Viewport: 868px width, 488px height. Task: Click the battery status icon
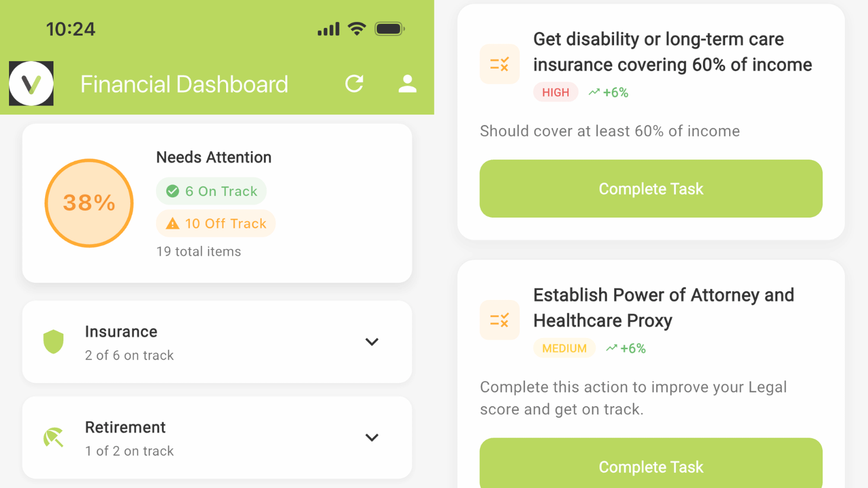pos(389,28)
